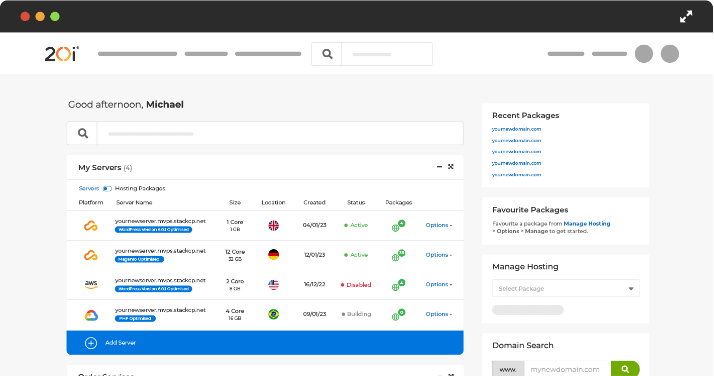
Task: Click the third placeholder nav menu item
Action: tap(268, 54)
